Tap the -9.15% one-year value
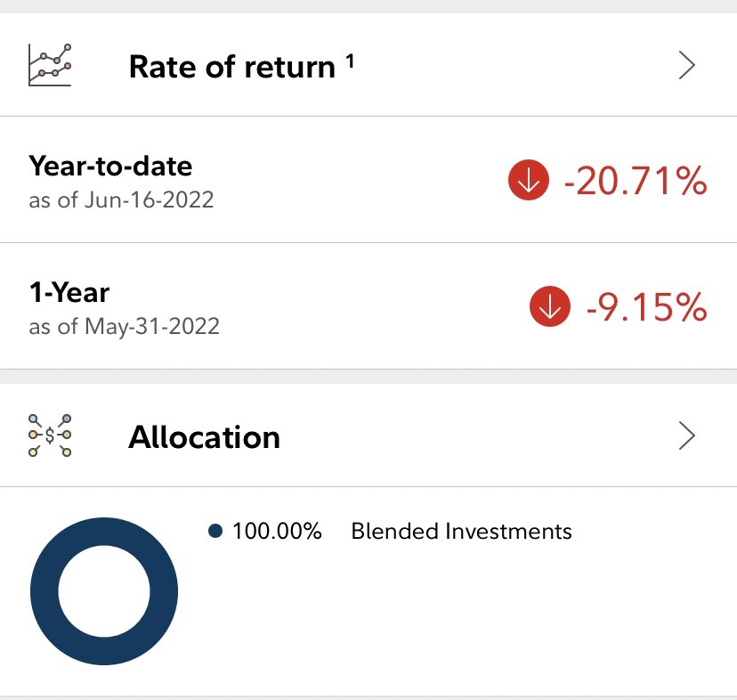The width and height of the screenshot is (737, 700). [x=647, y=306]
